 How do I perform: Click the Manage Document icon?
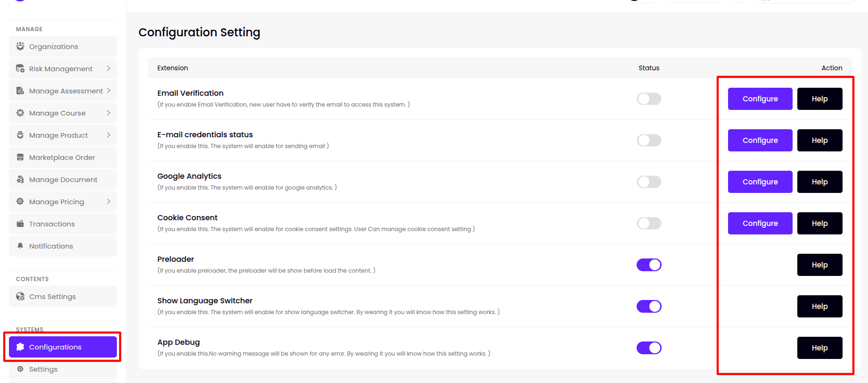pos(20,179)
